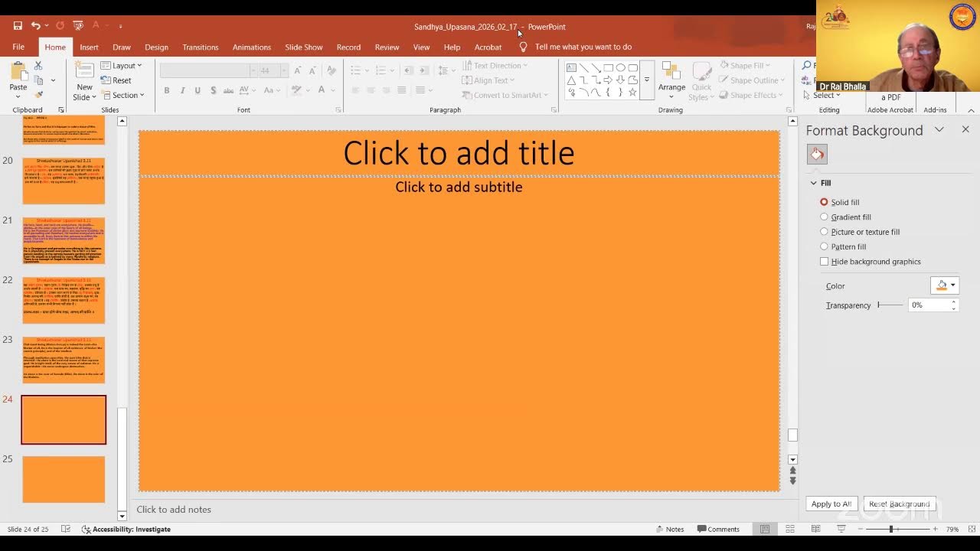Switch to the Transitions tab

tap(200, 47)
